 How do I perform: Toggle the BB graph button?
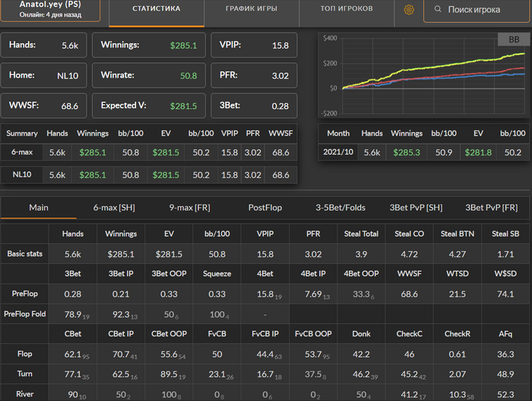(x=514, y=40)
